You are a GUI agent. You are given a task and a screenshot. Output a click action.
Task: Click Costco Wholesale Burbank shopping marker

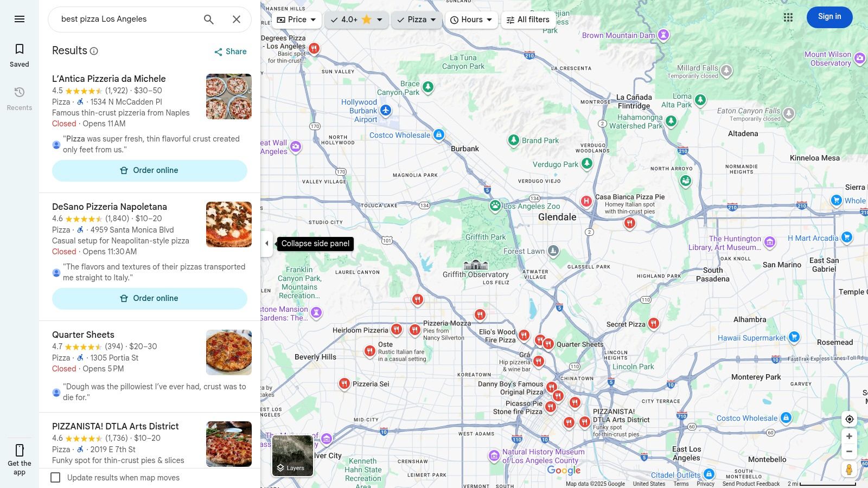click(439, 134)
